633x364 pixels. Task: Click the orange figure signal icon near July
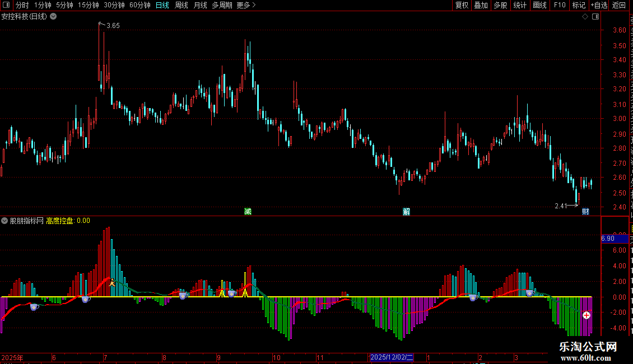[x=112, y=282]
